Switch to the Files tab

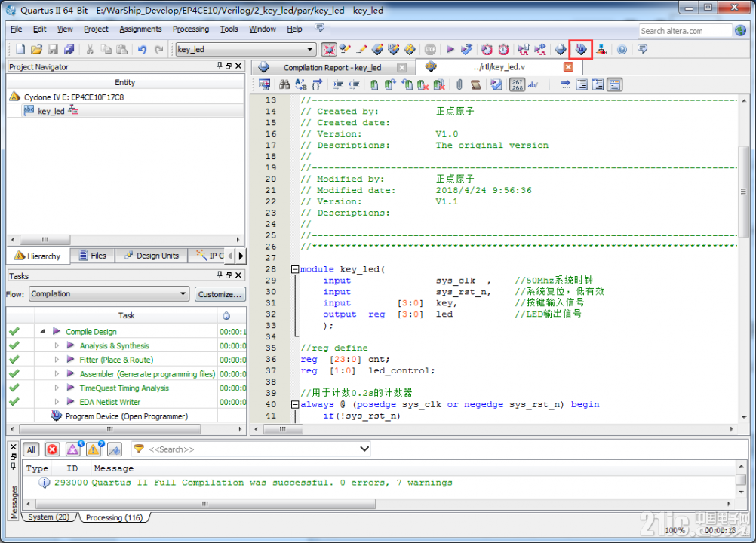[93, 256]
